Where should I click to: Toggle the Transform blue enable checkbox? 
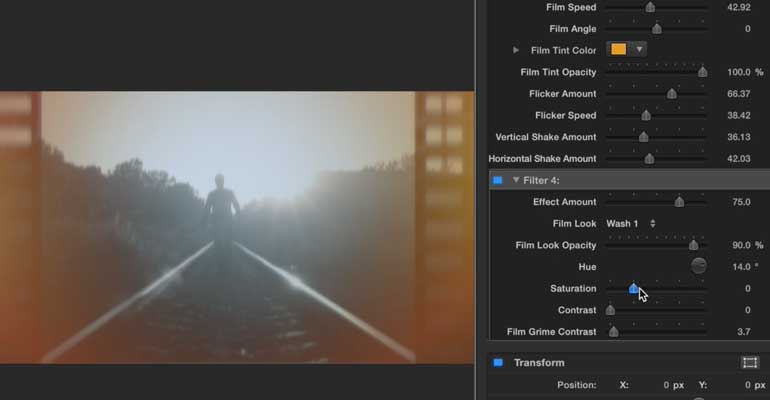(498, 363)
